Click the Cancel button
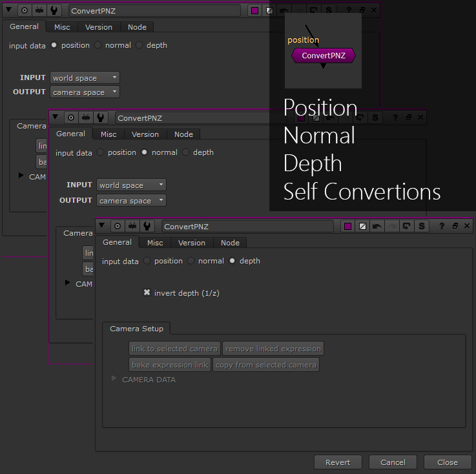 [393, 462]
